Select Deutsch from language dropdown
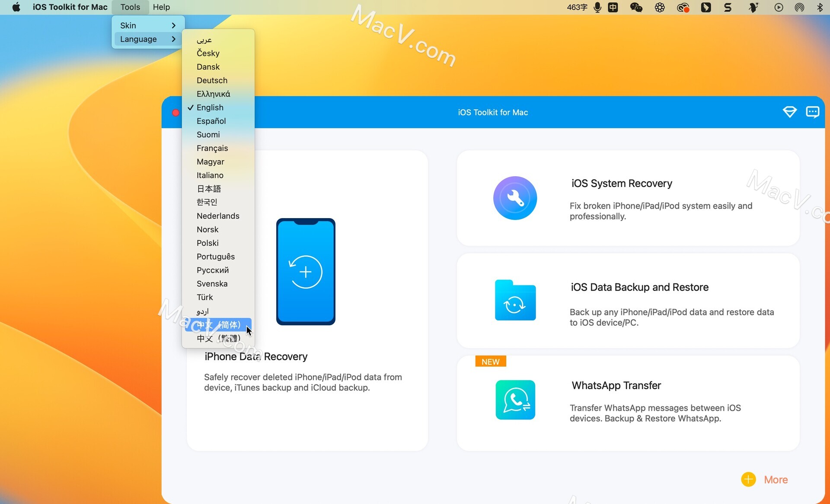The height and width of the screenshot is (504, 830). click(x=212, y=80)
